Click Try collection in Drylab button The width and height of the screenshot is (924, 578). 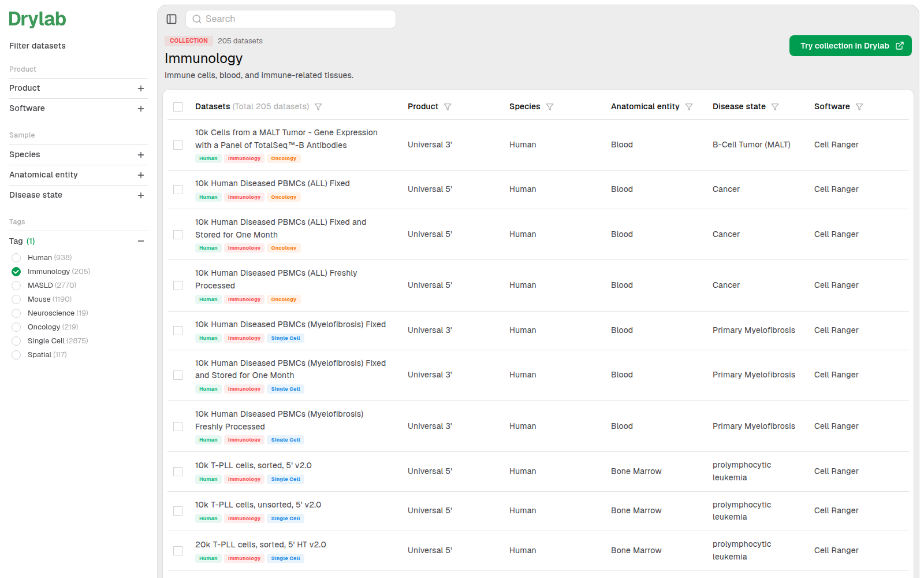click(x=850, y=46)
